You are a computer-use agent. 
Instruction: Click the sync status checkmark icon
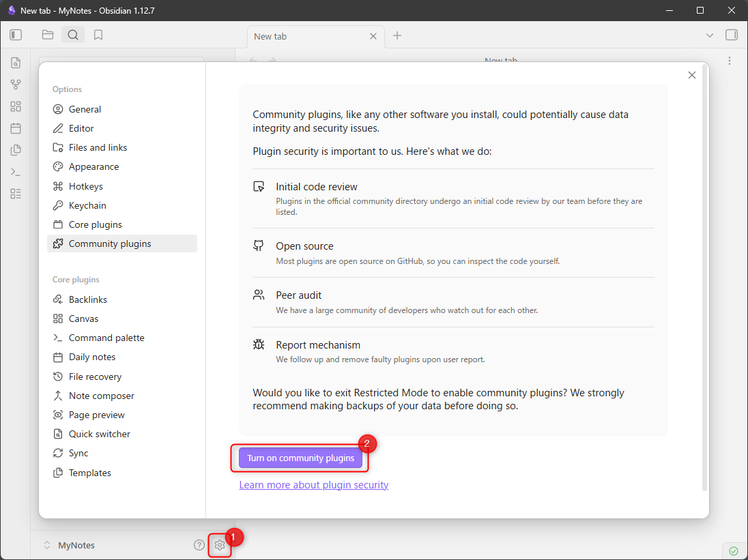click(733, 551)
